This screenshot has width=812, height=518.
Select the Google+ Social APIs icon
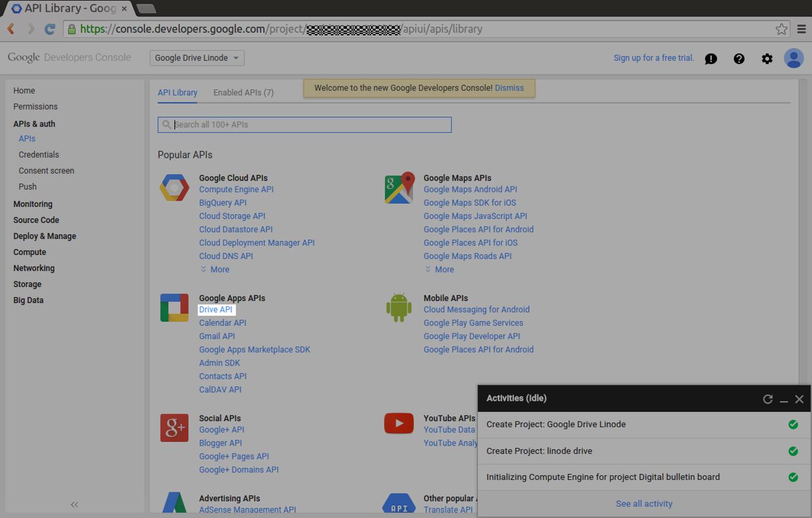point(174,428)
